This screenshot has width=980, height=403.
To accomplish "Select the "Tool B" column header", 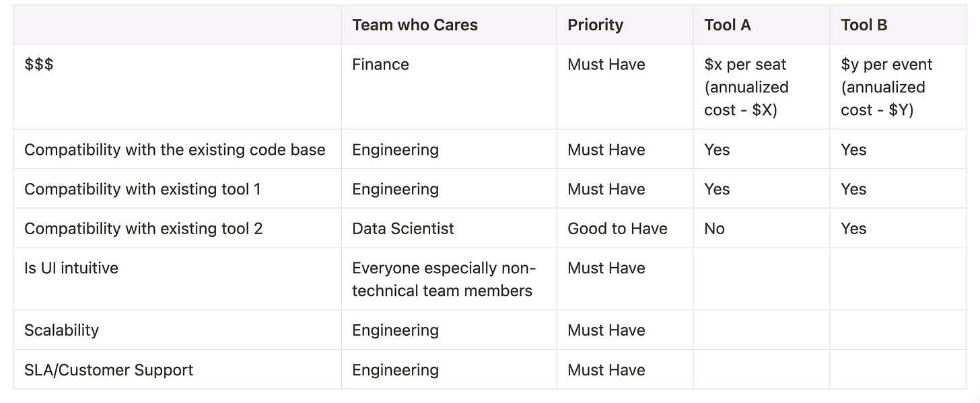I will coord(864,25).
